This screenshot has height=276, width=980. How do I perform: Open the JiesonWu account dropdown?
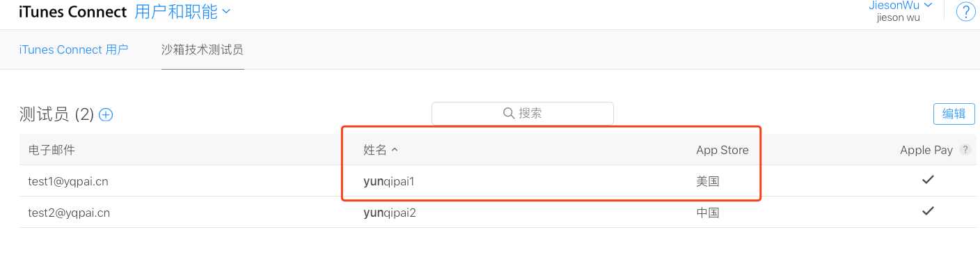pos(900,6)
